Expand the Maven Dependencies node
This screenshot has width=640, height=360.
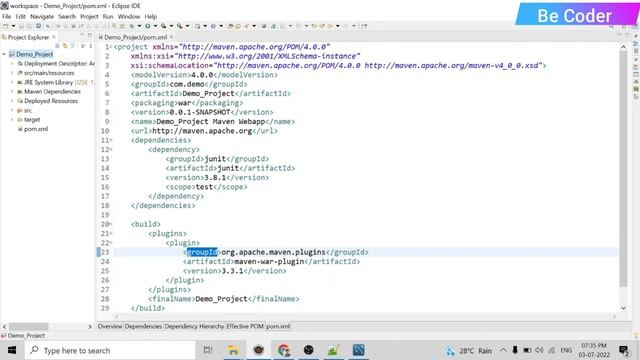point(12,92)
